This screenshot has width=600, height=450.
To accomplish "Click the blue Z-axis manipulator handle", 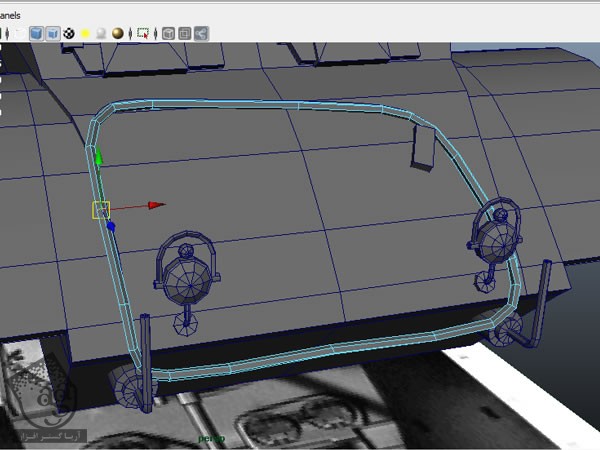I will pos(111,227).
